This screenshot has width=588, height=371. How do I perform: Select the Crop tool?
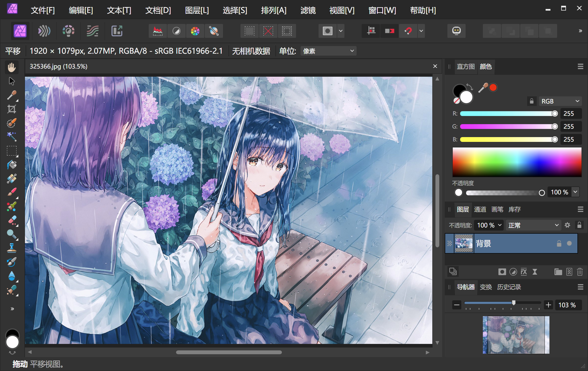coord(11,109)
